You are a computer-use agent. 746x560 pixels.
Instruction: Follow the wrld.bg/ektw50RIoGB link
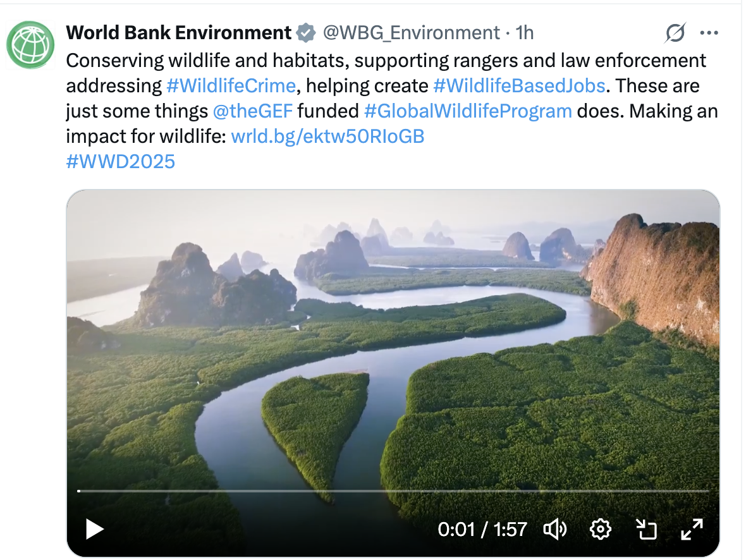327,137
